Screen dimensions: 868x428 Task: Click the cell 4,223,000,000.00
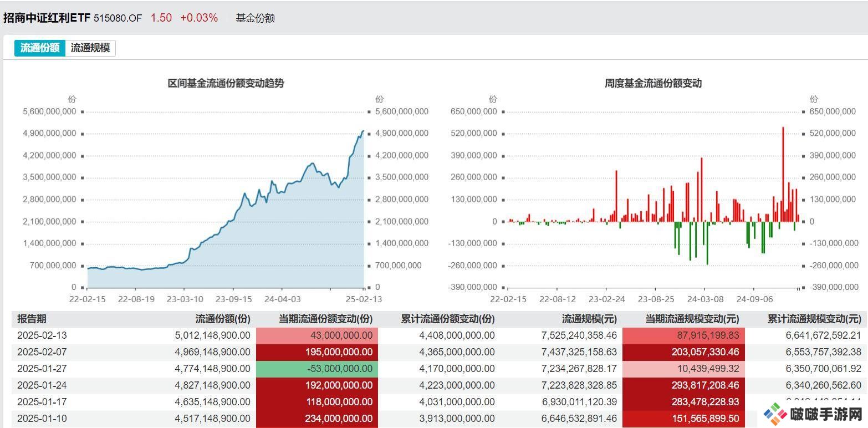pos(457,385)
